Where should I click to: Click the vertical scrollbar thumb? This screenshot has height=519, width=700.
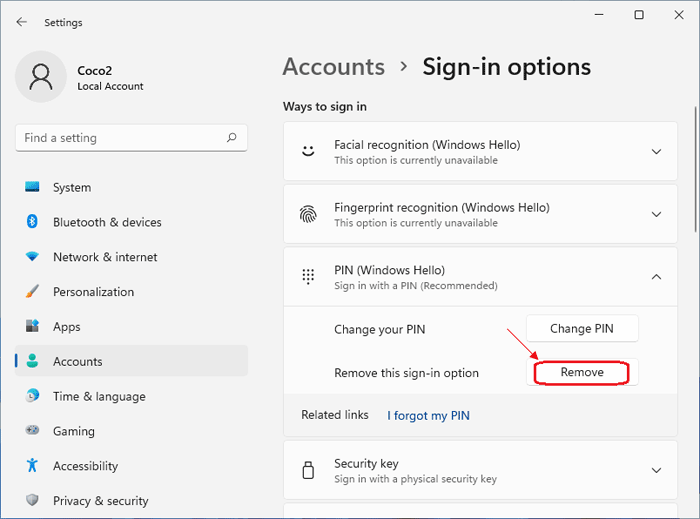(x=696, y=169)
